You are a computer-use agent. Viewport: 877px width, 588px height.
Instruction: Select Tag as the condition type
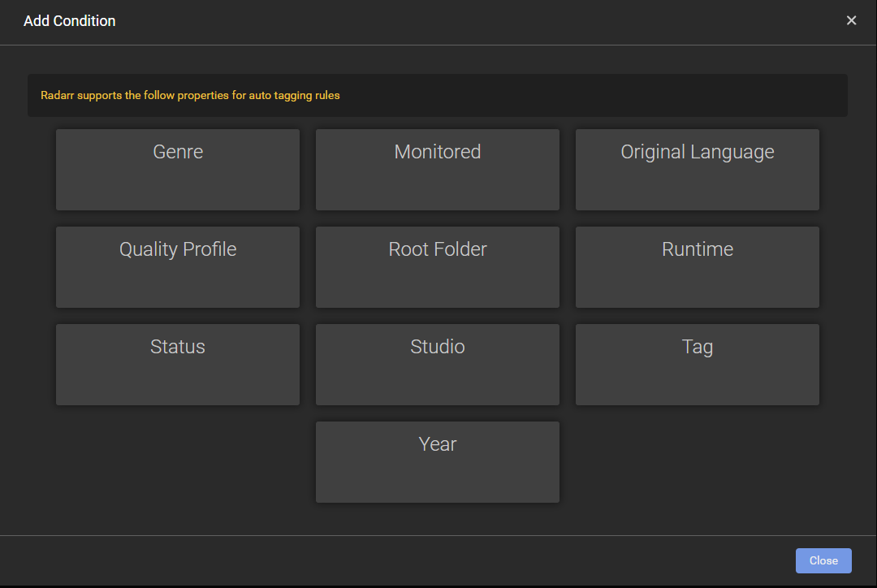coord(698,364)
